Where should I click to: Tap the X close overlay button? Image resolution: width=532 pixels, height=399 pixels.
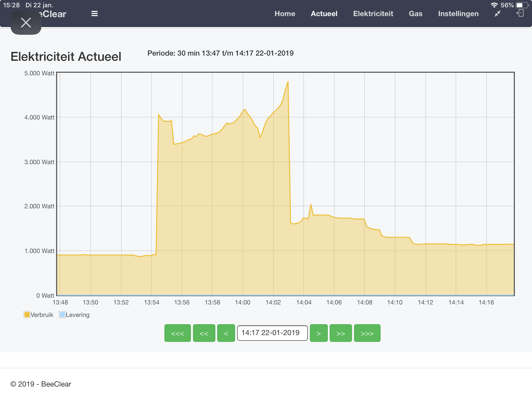point(26,23)
